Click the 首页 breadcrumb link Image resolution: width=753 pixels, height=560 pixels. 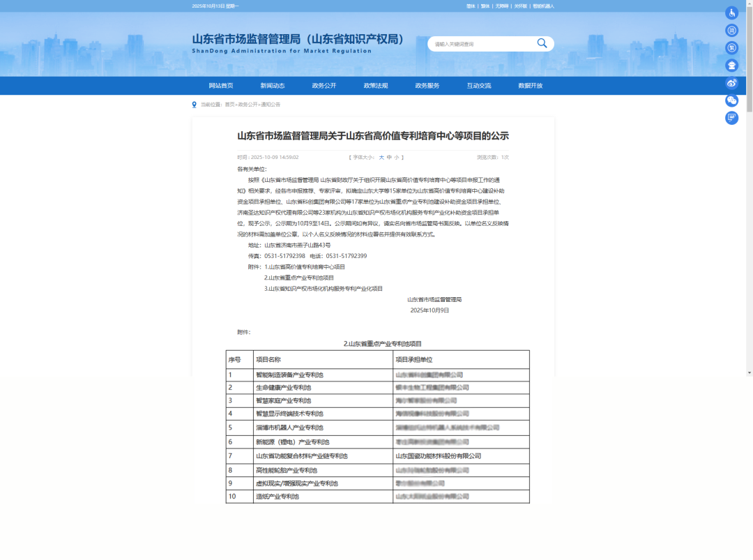tap(229, 105)
